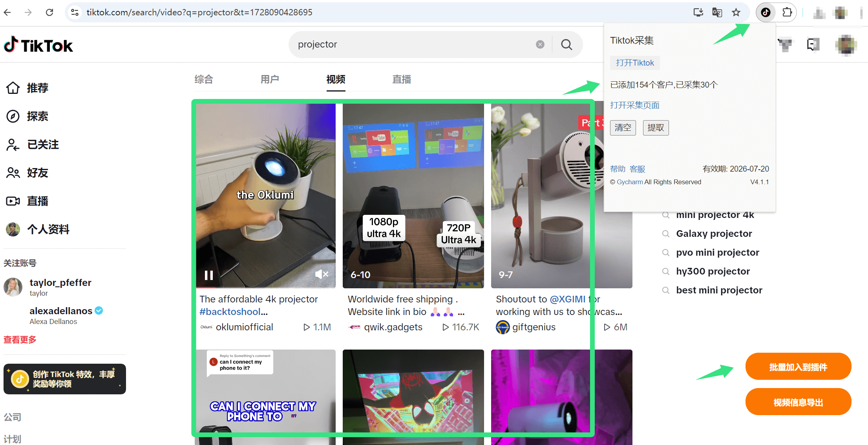Image resolution: width=868 pixels, height=445 pixels.
Task: Open the giftgenius XGIMI video thumbnail
Action: (x=561, y=196)
